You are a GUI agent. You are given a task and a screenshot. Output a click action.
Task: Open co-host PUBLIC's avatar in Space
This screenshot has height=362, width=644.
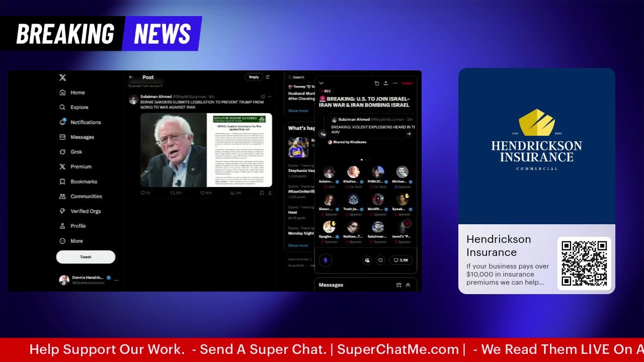[378, 172]
